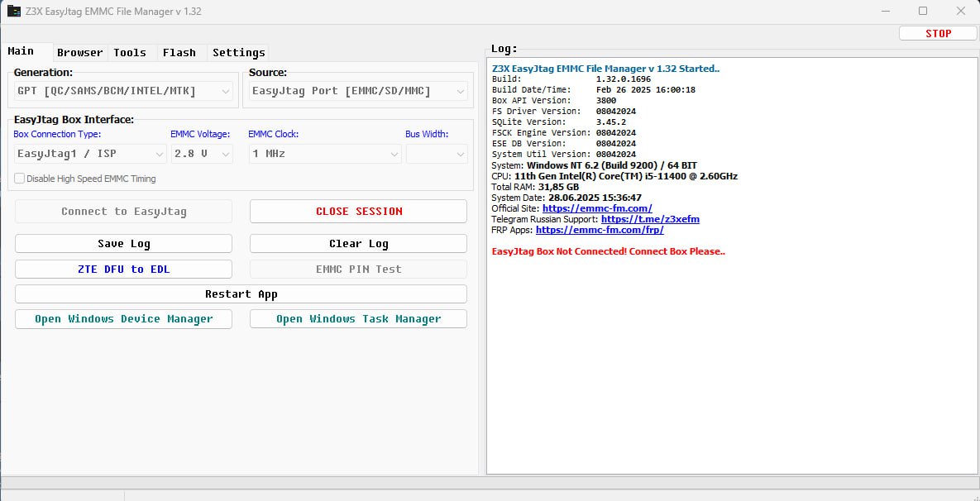This screenshot has height=501, width=980.
Task: Switch to the Main tab
Action: pos(25,51)
